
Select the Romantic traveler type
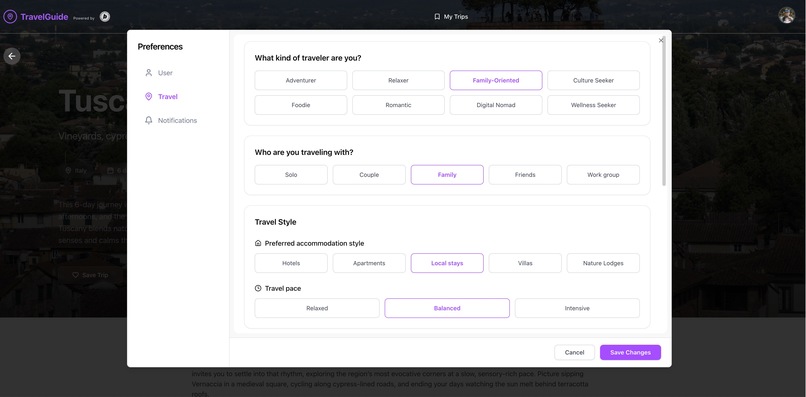[x=398, y=105]
